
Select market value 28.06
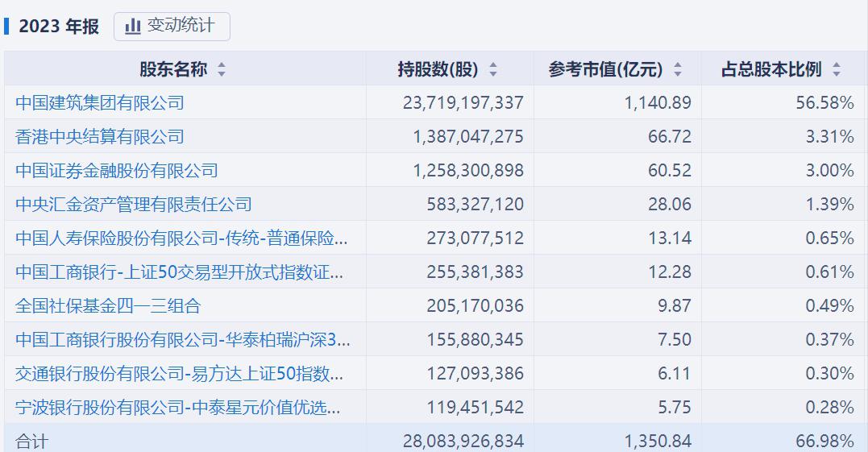pos(670,204)
